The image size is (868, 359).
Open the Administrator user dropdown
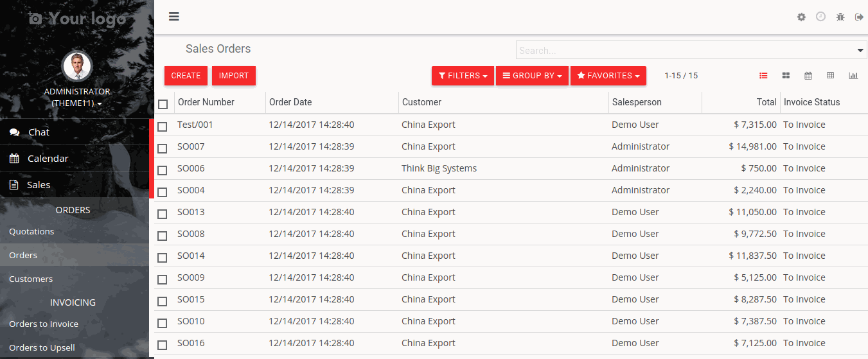pyautogui.click(x=77, y=97)
